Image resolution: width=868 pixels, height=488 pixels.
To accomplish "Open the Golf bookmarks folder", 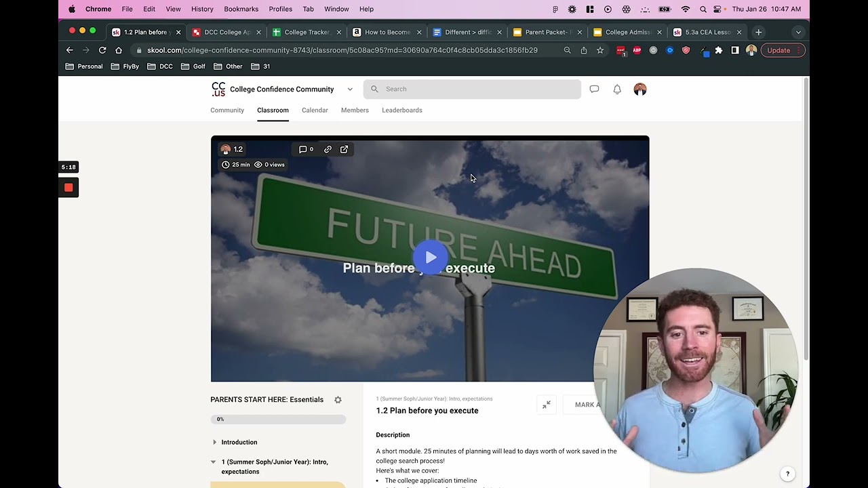I will click(194, 66).
